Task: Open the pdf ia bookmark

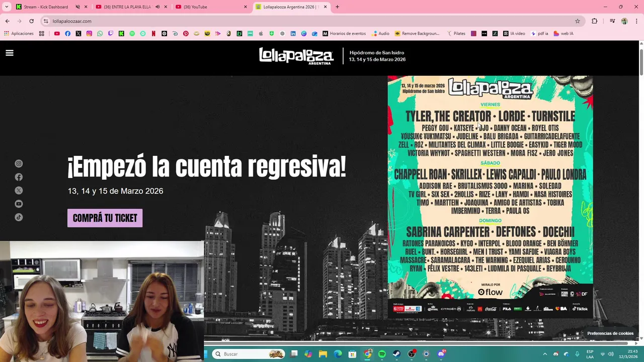Action: [x=539, y=34]
